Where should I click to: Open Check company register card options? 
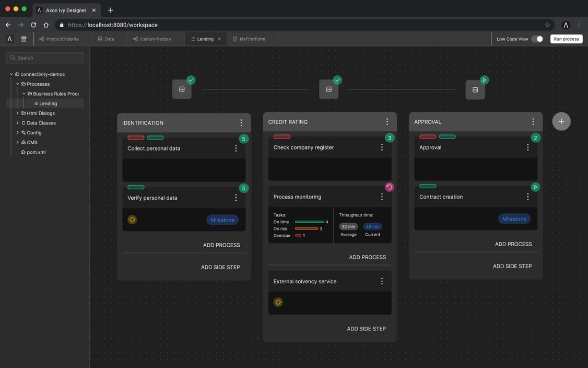[382, 147]
